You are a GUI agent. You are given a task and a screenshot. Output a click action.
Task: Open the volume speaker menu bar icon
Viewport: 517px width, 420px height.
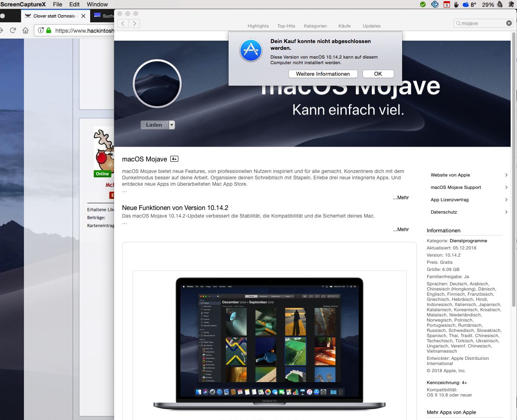click(x=499, y=4)
